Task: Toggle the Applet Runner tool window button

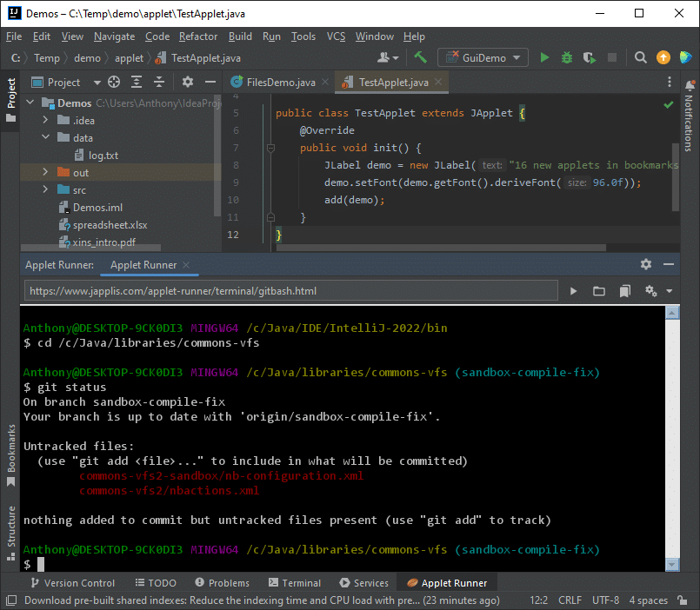Action: click(447, 583)
